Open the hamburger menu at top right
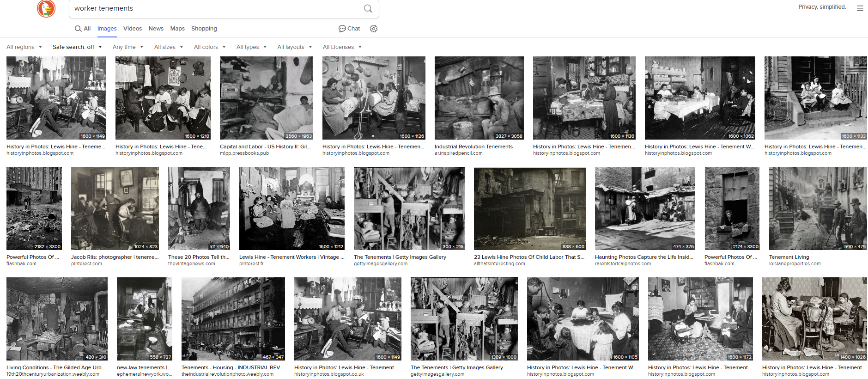868x379 pixels. [860, 8]
